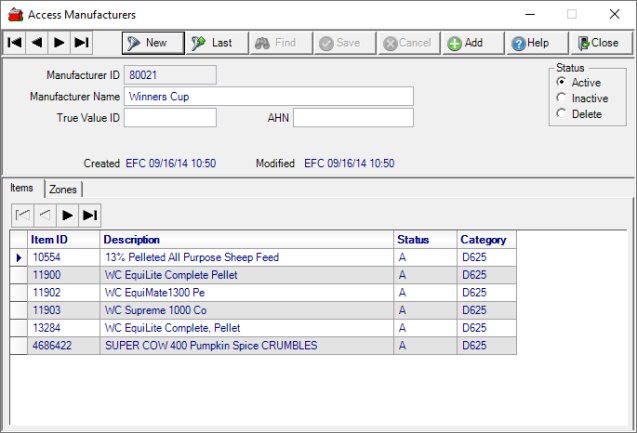The image size is (637, 433).
Task: Choose the Delete status option
Action: (562, 115)
